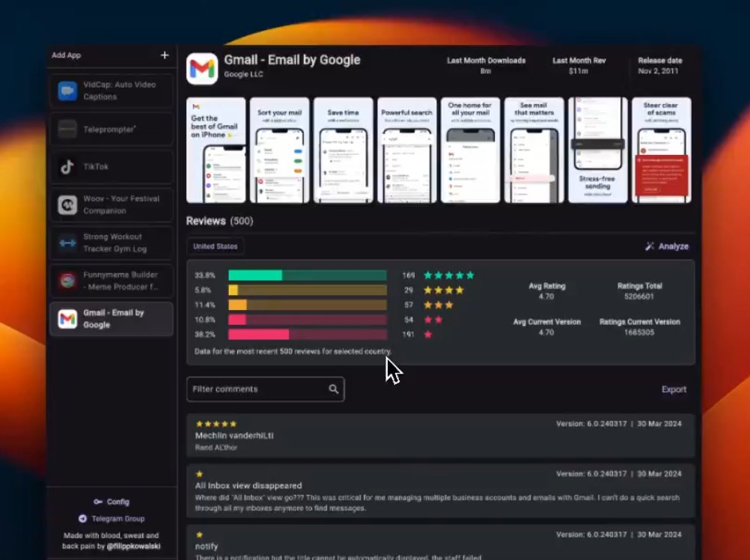Click the search magnifier in filter box
Image resolution: width=750 pixels, height=560 pixels.
(333, 389)
